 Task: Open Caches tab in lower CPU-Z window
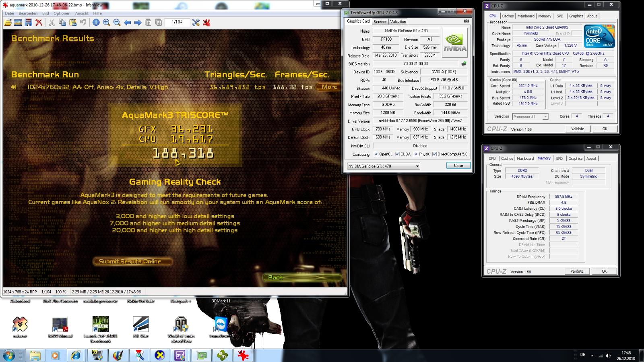click(x=507, y=159)
